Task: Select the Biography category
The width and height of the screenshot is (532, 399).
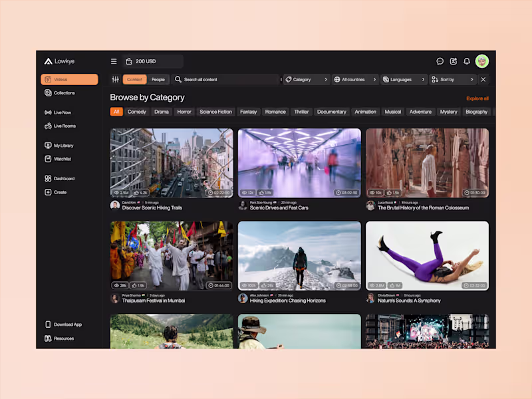Action: 476,112
